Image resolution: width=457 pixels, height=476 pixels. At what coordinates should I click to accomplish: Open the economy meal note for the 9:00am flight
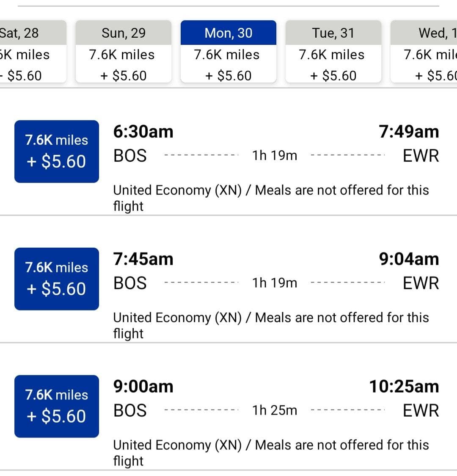271,453
